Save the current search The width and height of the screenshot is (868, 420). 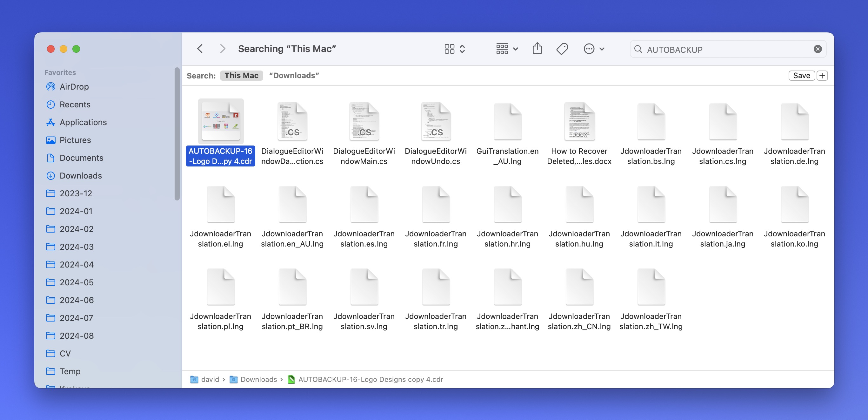(801, 76)
